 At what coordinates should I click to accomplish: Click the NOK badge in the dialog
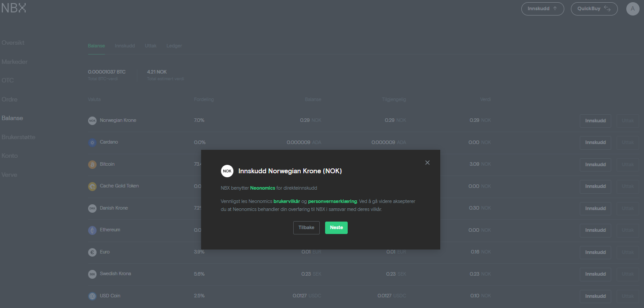(227, 171)
